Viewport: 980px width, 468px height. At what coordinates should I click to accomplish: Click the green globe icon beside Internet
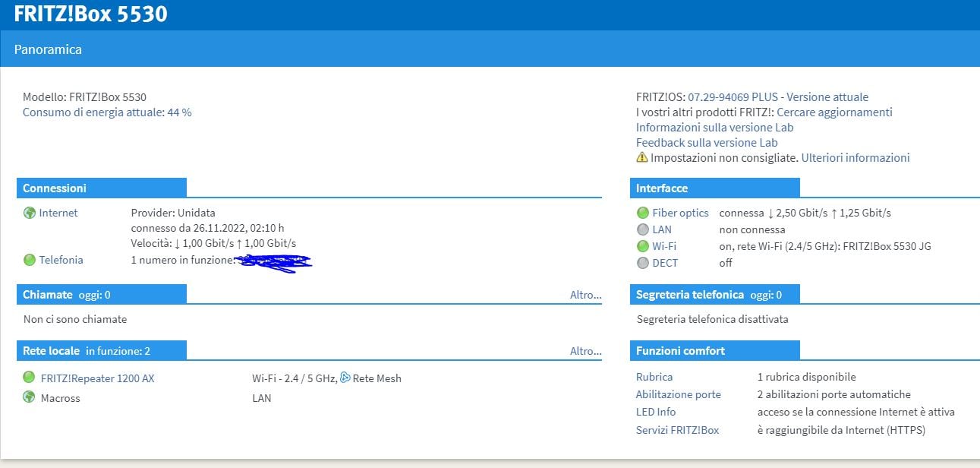pyautogui.click(x=30, y=213)
